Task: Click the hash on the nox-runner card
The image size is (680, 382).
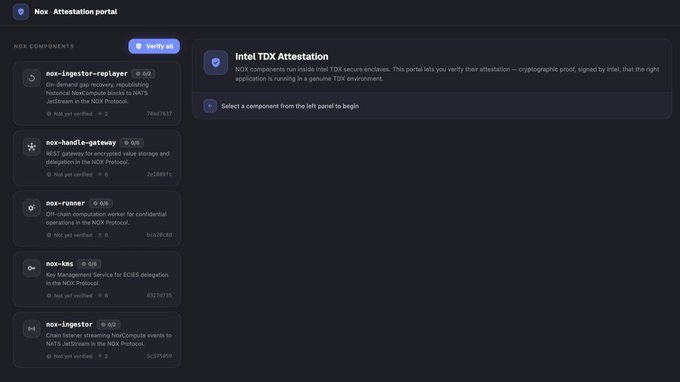Action: (159, 235)
